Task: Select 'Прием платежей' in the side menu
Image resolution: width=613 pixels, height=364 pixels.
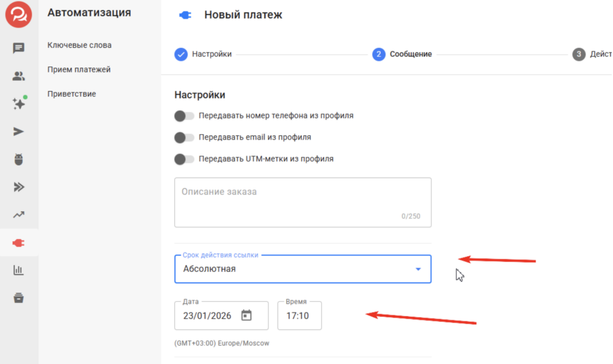Action: click(78, 69)
